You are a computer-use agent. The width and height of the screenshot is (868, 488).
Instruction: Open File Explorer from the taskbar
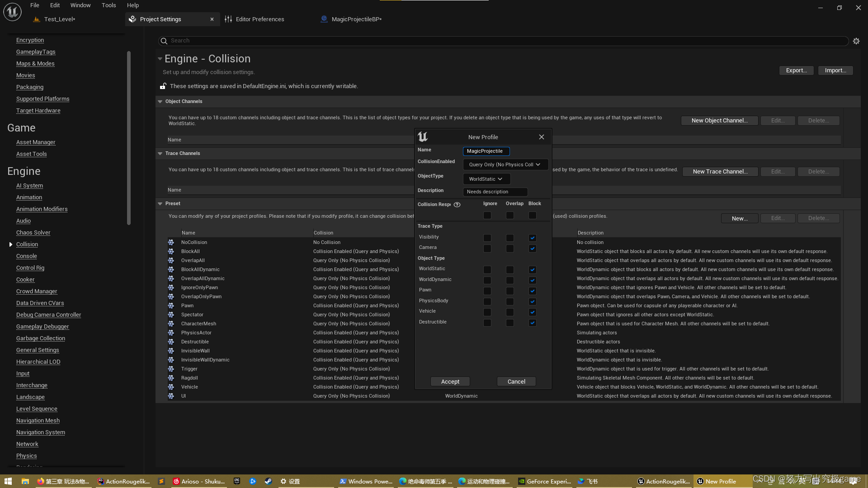tap(25, 481)
